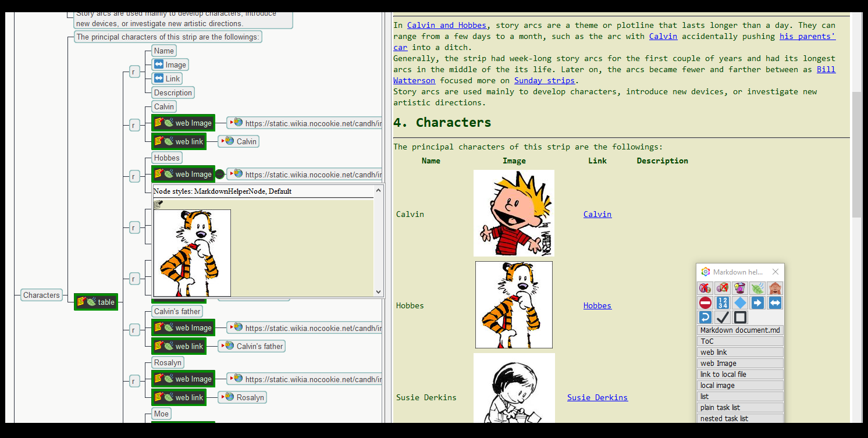Image resolution: width=868 pixels, height=438 pixels.
Task: Click the local image button
Action: point(740,386)
